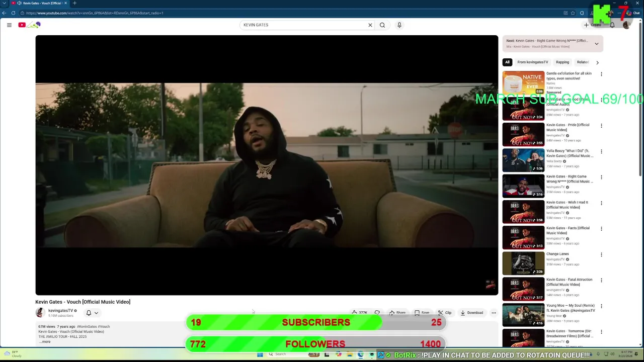Open Kevin Gates - Facts title link
Screen dimensions: 644x362
568,230
